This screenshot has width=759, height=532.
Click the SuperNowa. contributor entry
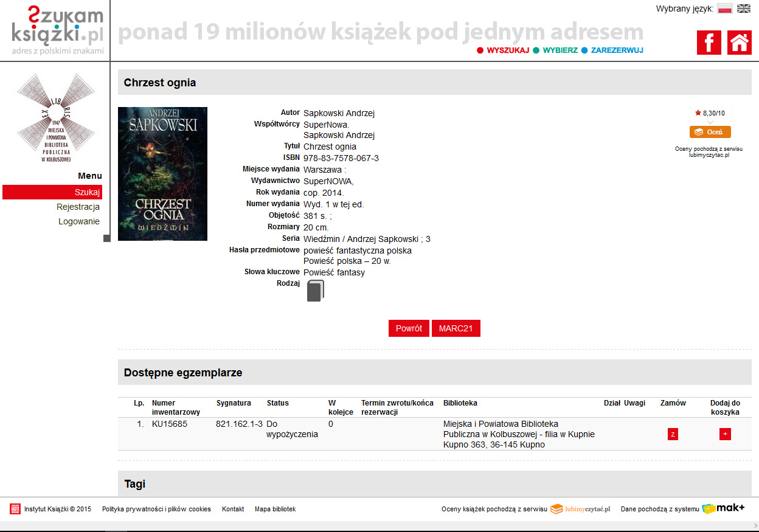(x=327, y=125)
